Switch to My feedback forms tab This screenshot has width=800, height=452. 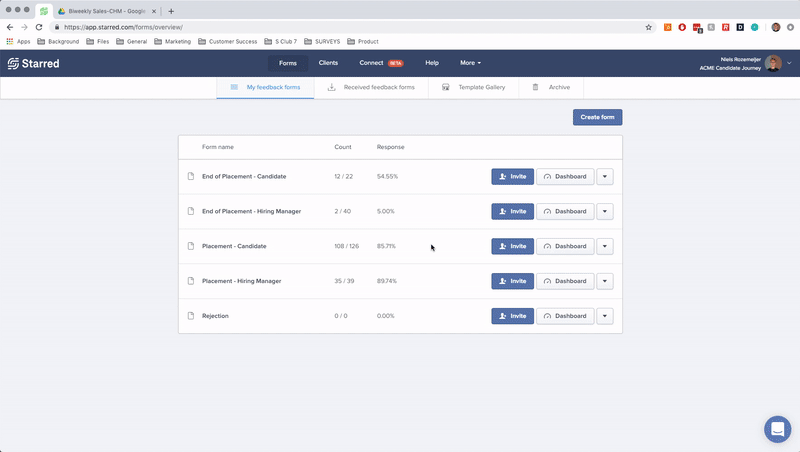(265, 87)
